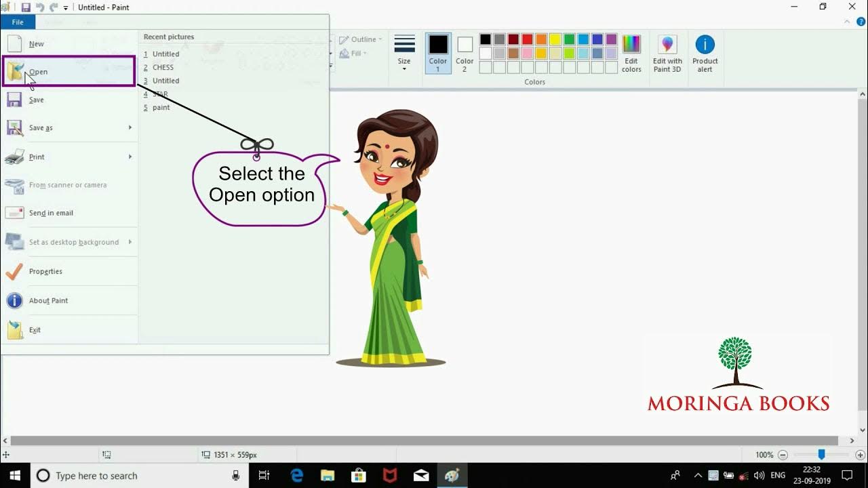Open Mail from the taskbar
868x488 pixels.
[421, 475]
